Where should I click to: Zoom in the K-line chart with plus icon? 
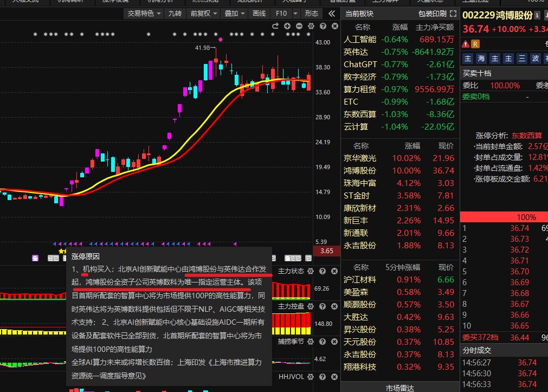coord(287,26)
